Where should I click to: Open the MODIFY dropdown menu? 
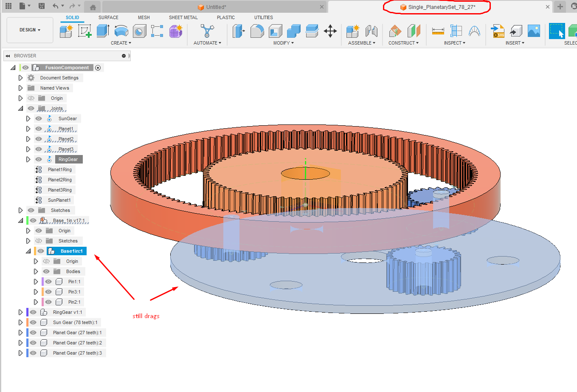point(283,43)
